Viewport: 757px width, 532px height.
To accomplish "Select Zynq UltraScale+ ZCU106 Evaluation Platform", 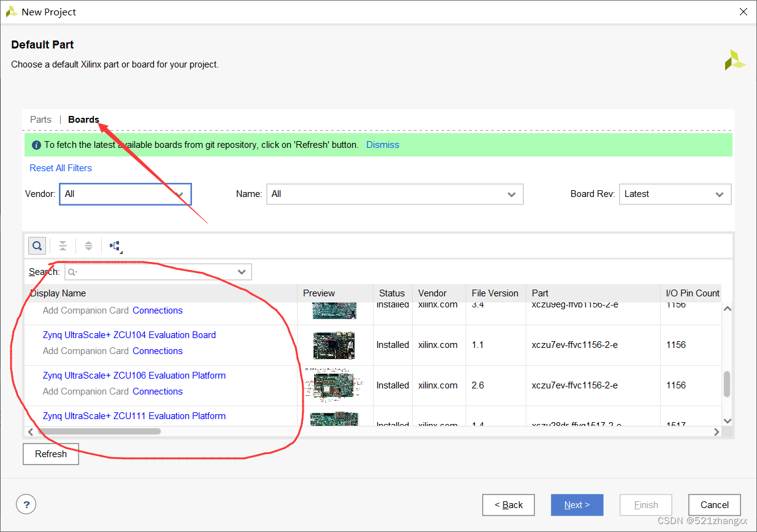I will (134, 376).
